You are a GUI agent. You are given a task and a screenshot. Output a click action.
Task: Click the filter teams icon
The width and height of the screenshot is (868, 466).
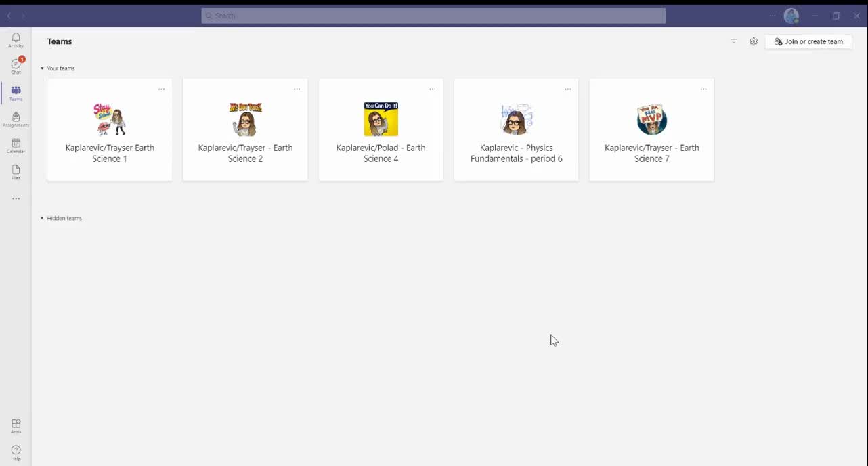click(734, 41)
